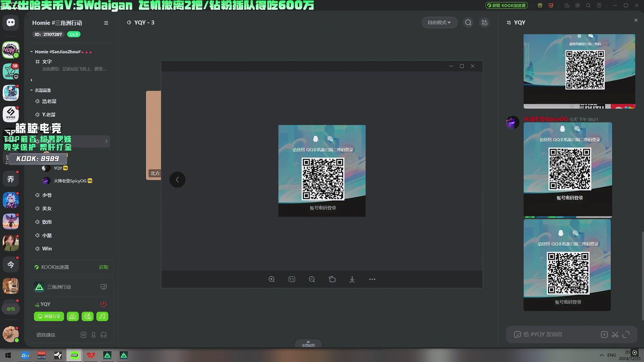Image resolution: width=644 pixels, height=362 pixels.
Task: Open the bottom QQ QR image in chat
Action: coord(567,265)
